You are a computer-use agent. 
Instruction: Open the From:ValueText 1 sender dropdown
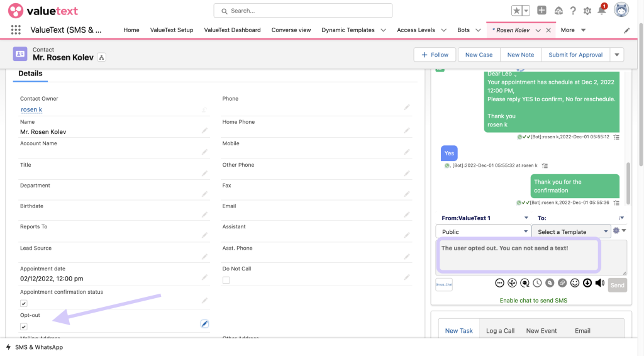[x=485, y=218]
